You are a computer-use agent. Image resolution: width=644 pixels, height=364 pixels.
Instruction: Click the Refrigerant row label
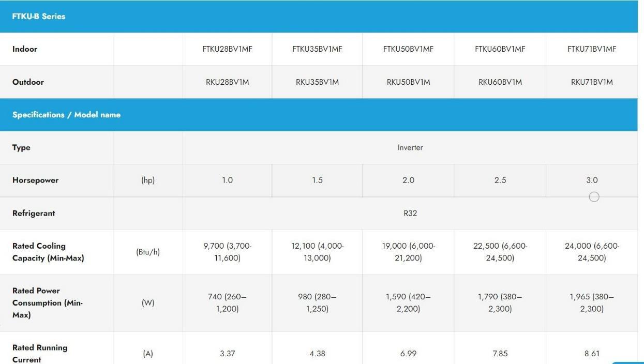pyautogui.click(x=34, y=214)
